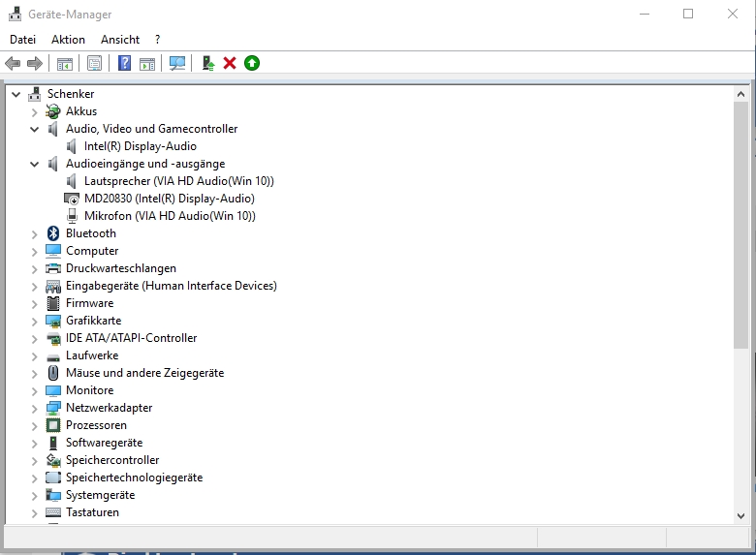Select the Firmware label
Viewport: 756px width, 555px height.
90,303
